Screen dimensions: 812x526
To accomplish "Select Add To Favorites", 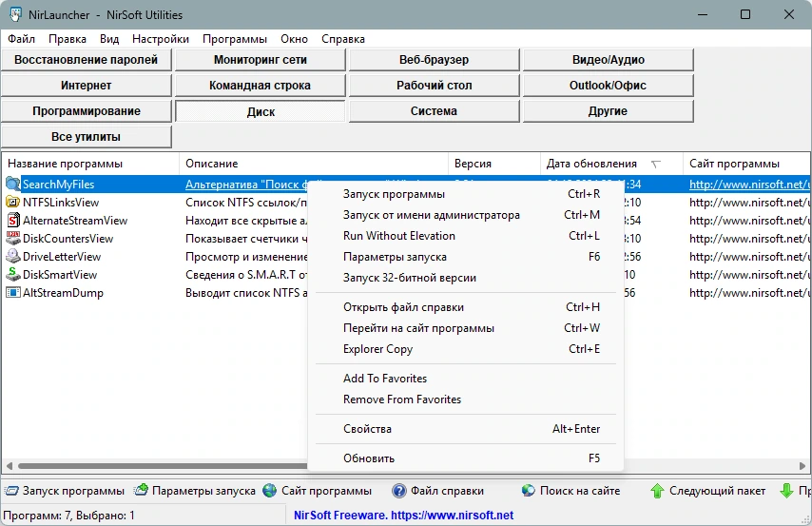I will pos(466,379).
